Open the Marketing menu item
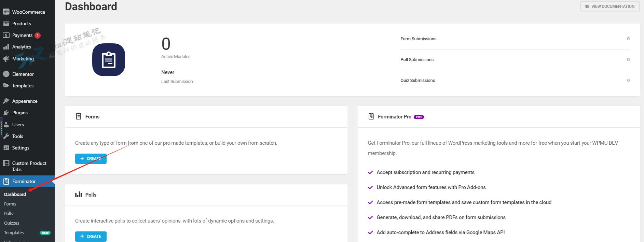Viewport: 644px width, 242px height. (x=27, y=59)
